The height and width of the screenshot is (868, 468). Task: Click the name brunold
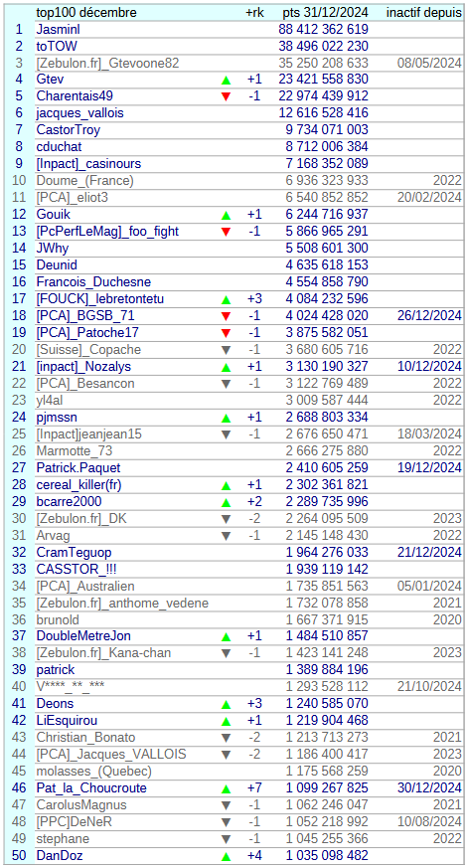point(58,620)
